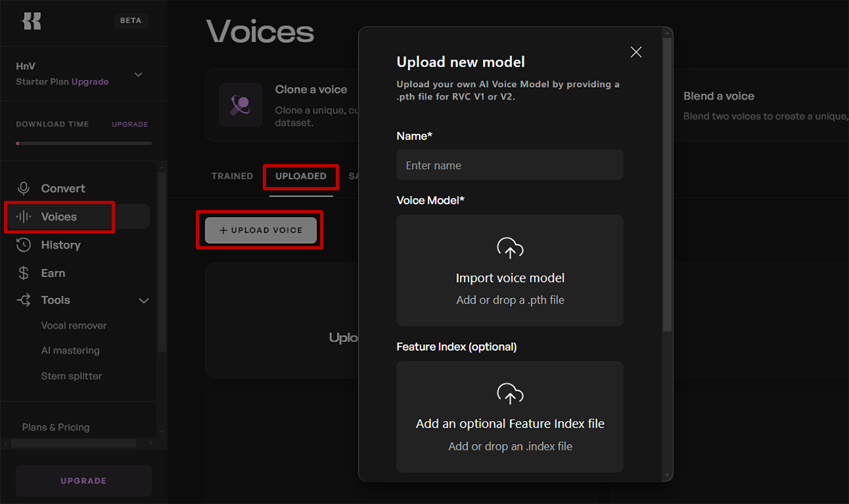849x504 pixels.
Task: Click the Feature Index upload cloud icon
Action: (x=510, y=394)
